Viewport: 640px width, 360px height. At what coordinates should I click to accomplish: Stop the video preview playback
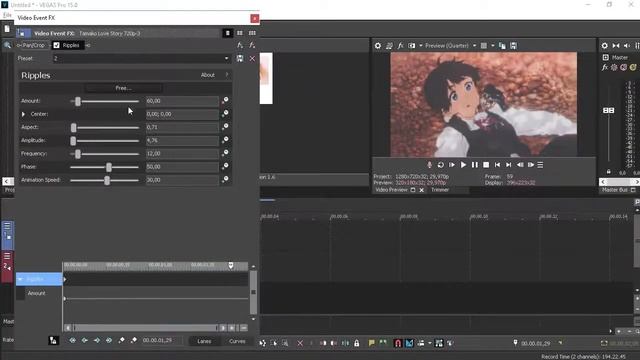(486, 165)
